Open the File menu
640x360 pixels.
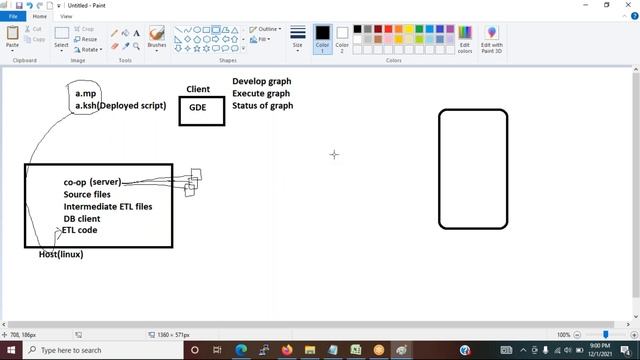[x=13, y=16]
